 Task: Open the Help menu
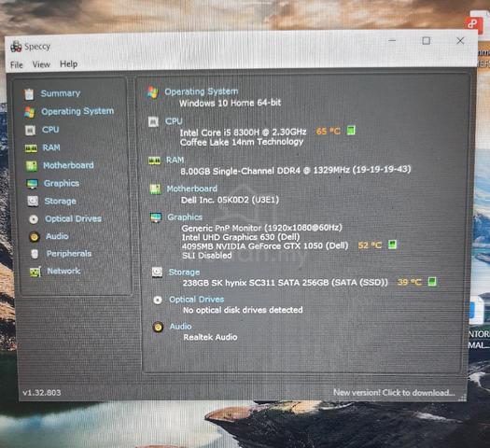click(69, 64)
